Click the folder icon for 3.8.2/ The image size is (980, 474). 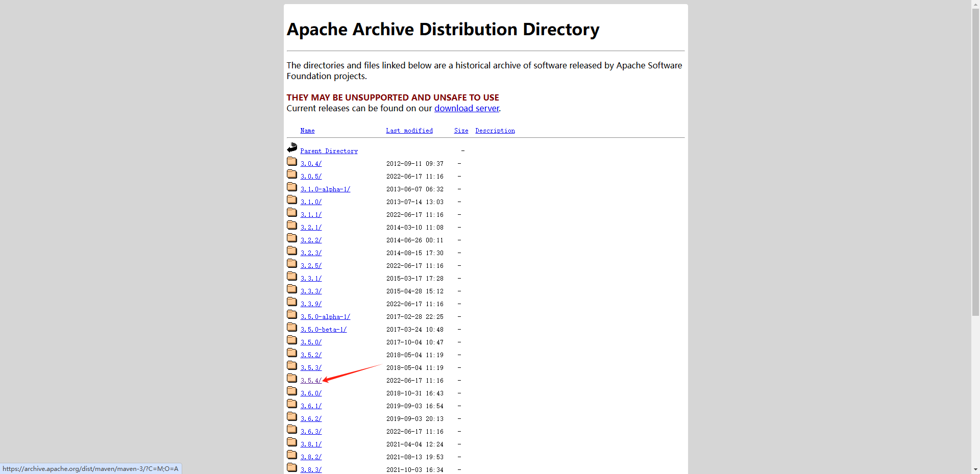click(292, 455)
